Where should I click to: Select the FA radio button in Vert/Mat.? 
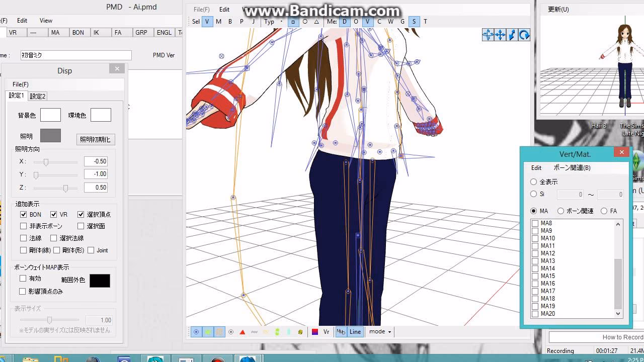click(604, 211)
